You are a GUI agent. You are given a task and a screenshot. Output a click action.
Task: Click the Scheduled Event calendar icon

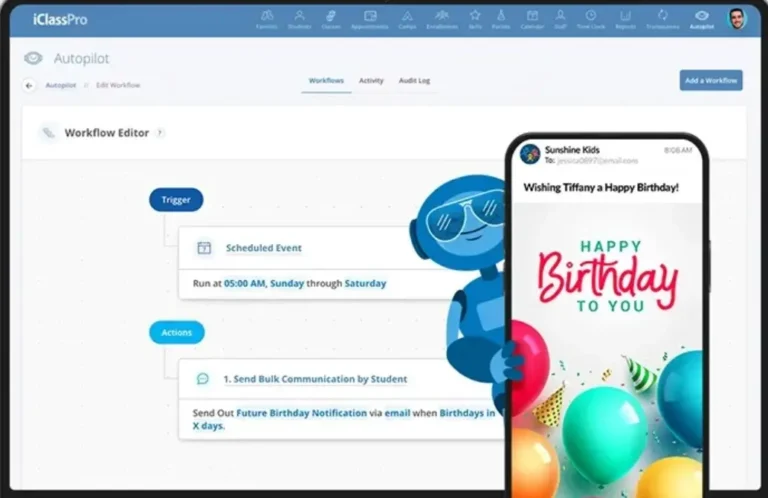(204, 248)
